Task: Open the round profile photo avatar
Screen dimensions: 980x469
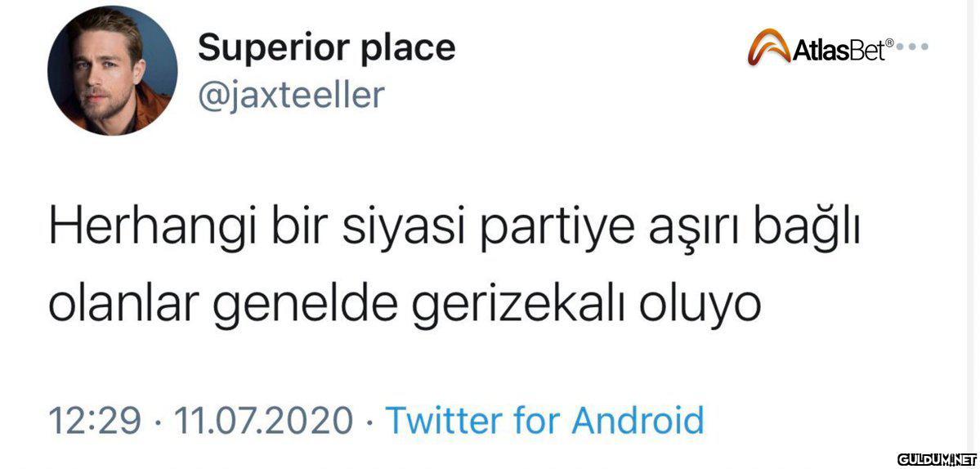Action: point(112,70)
